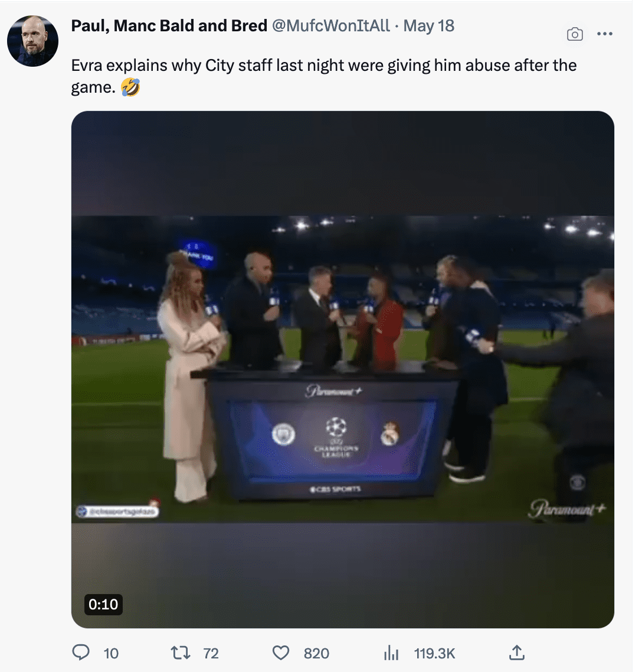
Task: Open the three-dot more options menu
Action: tap(605, 34)
